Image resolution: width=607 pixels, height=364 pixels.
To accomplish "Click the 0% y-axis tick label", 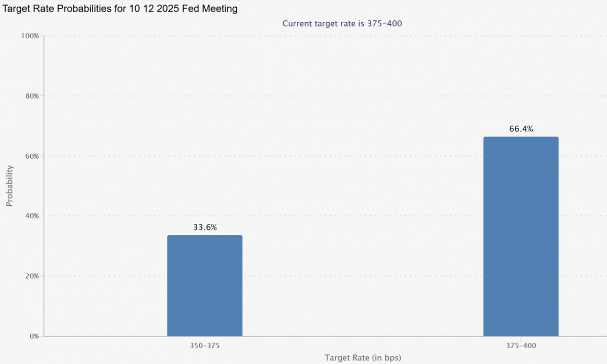I will [33, 336].
